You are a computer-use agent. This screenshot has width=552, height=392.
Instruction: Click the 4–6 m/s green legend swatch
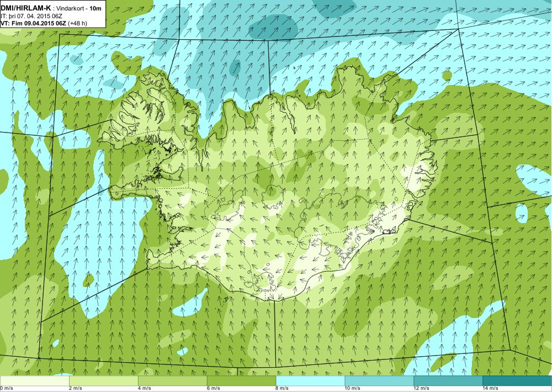[x=172, y=381]
